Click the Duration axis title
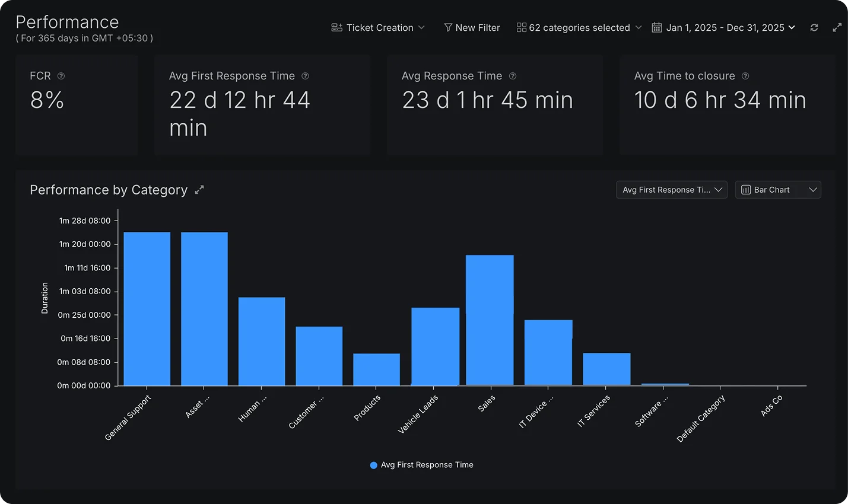Viewport: 848px width, 504px height. click(45, 298)
